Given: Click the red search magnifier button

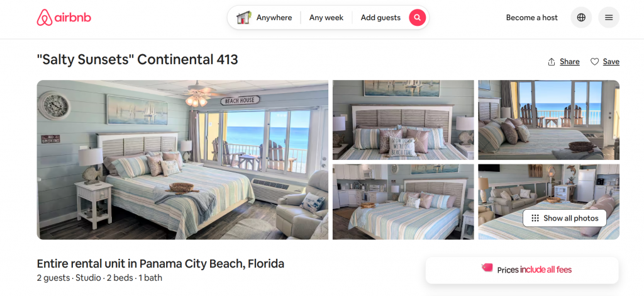Looking at the screenshot, I should point(418,18).
